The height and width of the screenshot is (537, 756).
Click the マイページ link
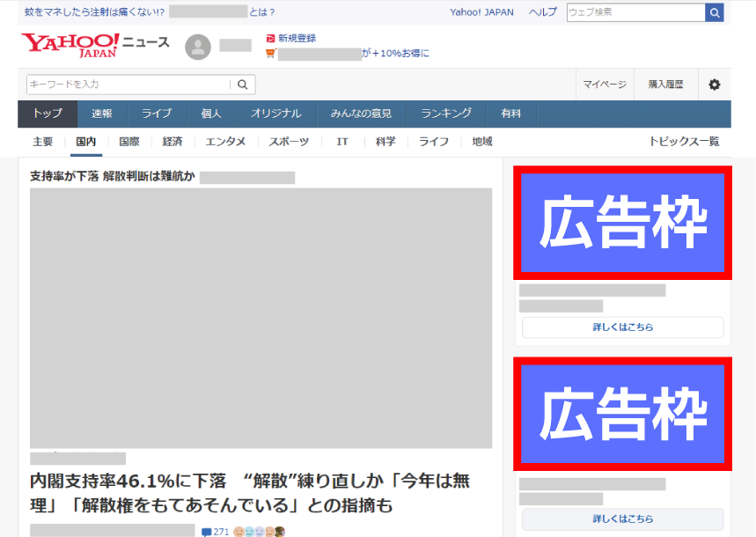605,85
